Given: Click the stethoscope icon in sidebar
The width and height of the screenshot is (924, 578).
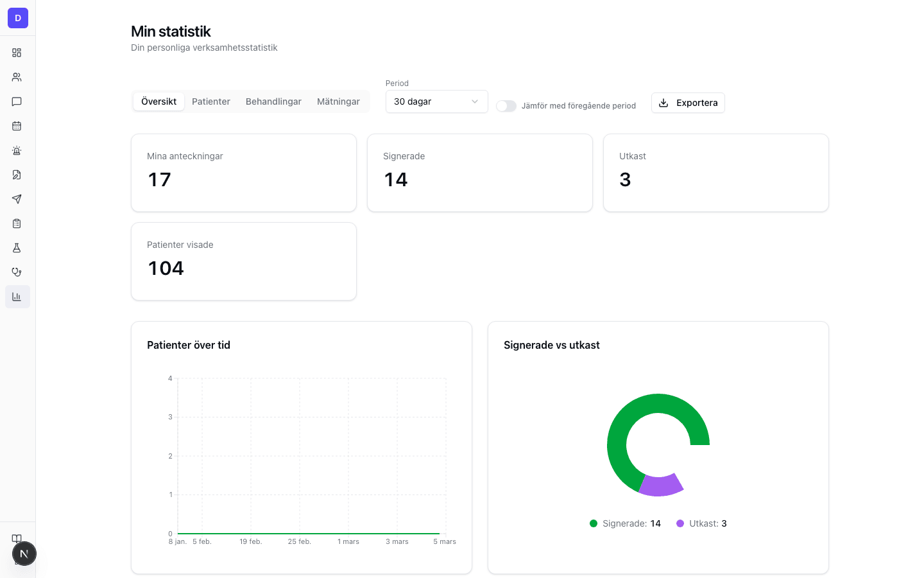Looking at the screenshot, I should (x=17, y=272).
